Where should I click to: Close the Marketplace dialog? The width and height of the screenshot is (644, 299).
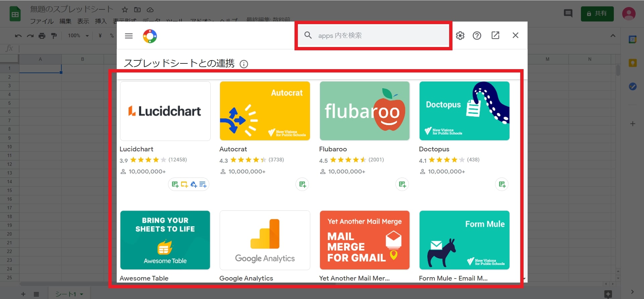point(516,35)
